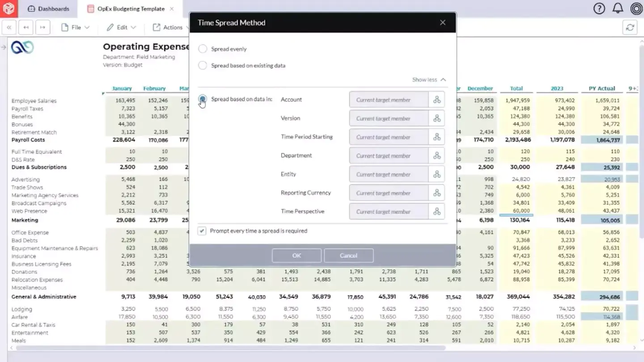Collapse options with Show less
Viewport: 644px width, 362px height.
tap(429, 80)
